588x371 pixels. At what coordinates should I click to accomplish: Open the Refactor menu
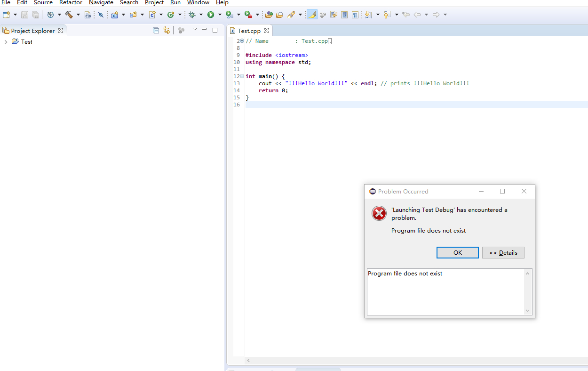coord(71,3)
